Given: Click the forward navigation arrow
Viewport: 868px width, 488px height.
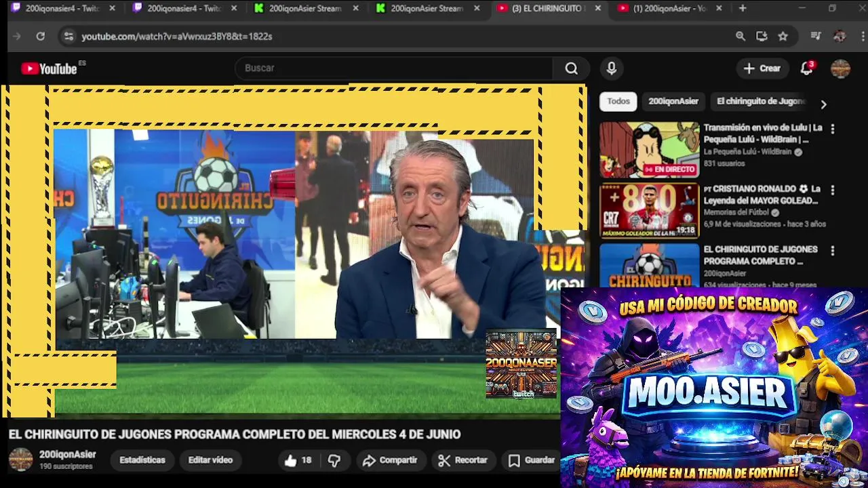Looking at the screenshot, I should tap(17, 36).
